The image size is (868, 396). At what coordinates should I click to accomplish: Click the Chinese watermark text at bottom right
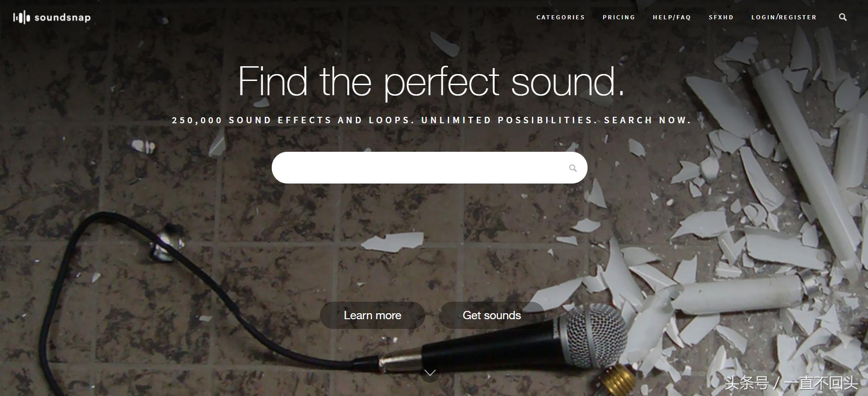tap(791, 383)
